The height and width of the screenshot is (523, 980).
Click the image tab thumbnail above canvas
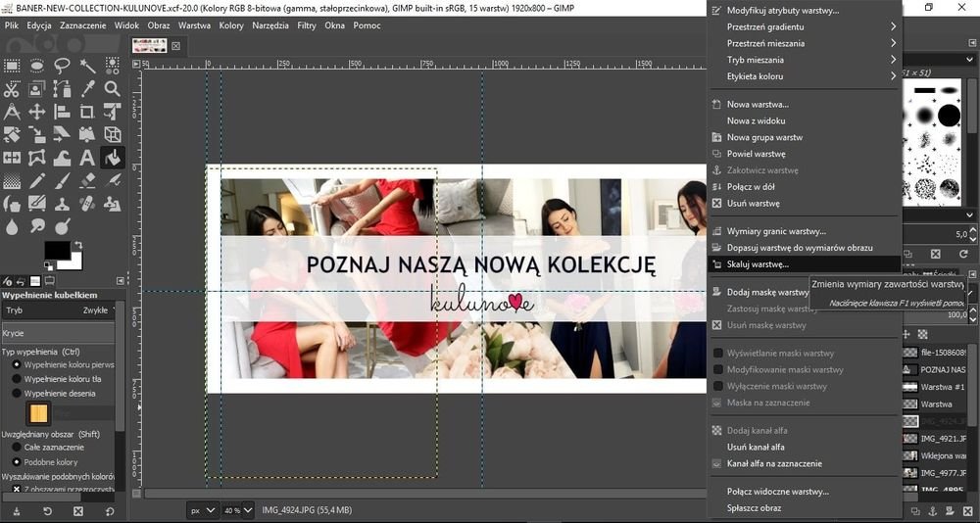tap(150, 46)
